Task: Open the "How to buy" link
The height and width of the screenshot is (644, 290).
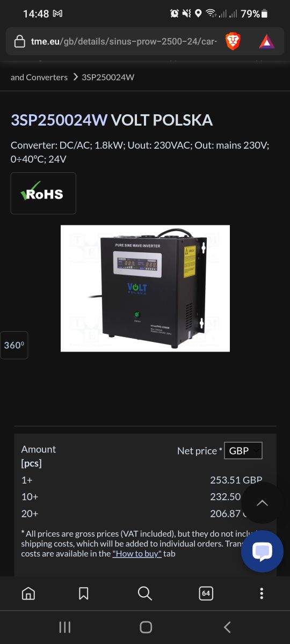Action: coord(137,553)
